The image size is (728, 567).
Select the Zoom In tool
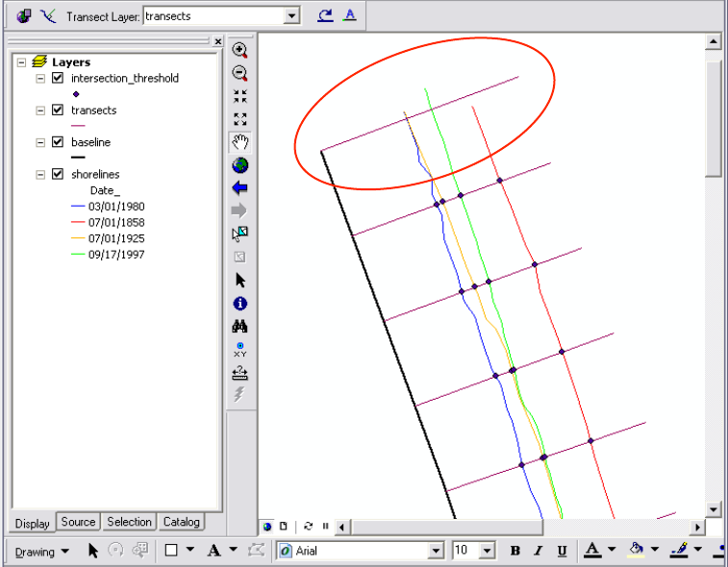(x=240, y=50)
